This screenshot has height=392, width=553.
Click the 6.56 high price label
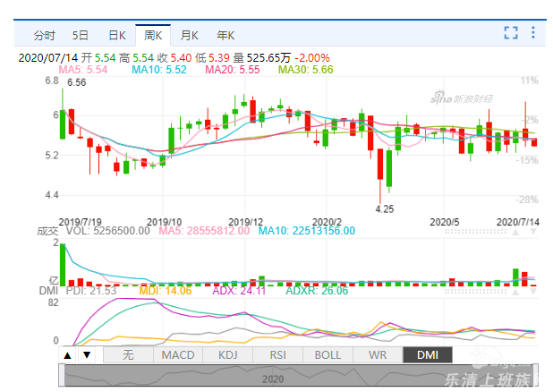[77, 82]
